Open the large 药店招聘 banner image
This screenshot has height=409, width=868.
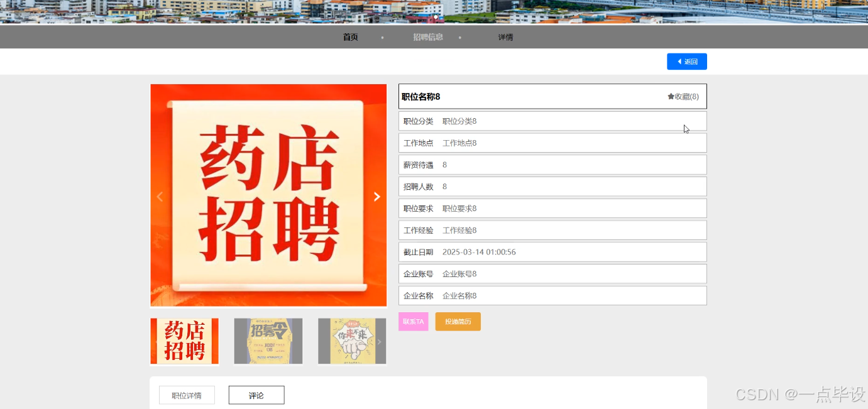tap(268, 195)
